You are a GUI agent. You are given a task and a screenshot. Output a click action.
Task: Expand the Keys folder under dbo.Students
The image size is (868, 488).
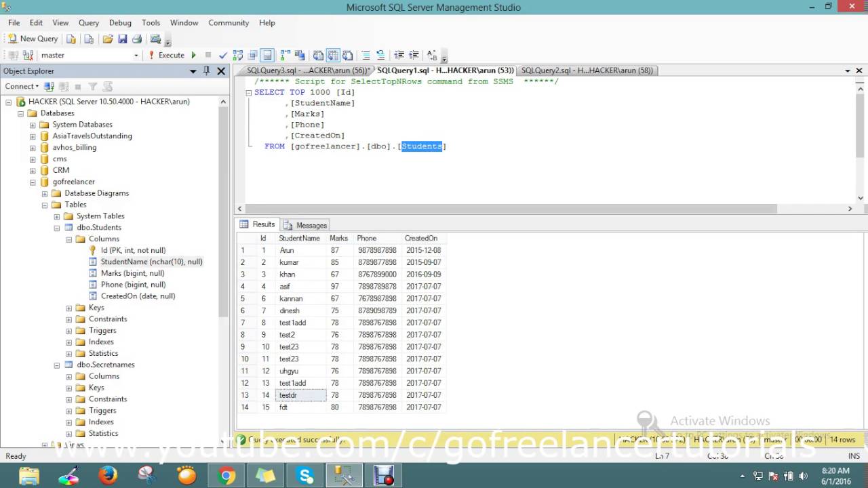pos(69,308)
